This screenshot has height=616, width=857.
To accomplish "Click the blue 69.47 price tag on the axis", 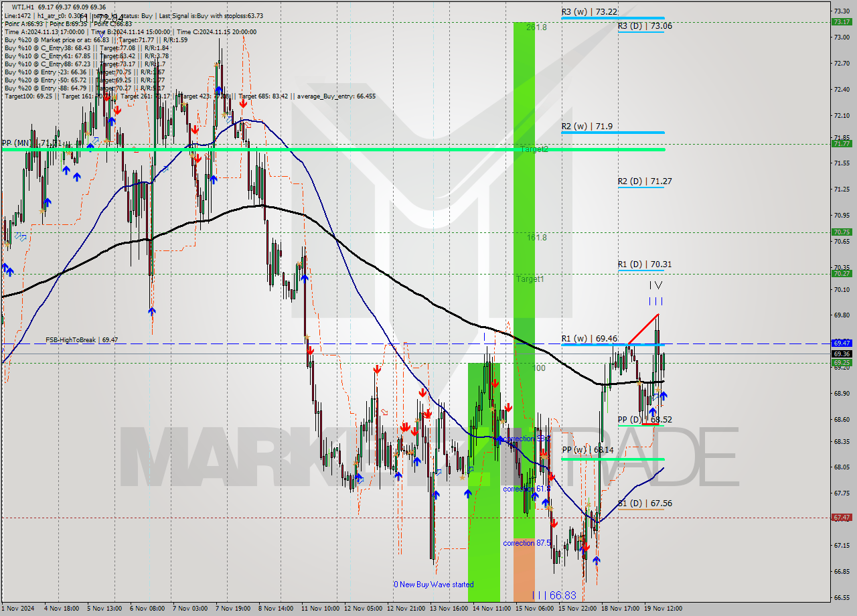I will point(842,343).
